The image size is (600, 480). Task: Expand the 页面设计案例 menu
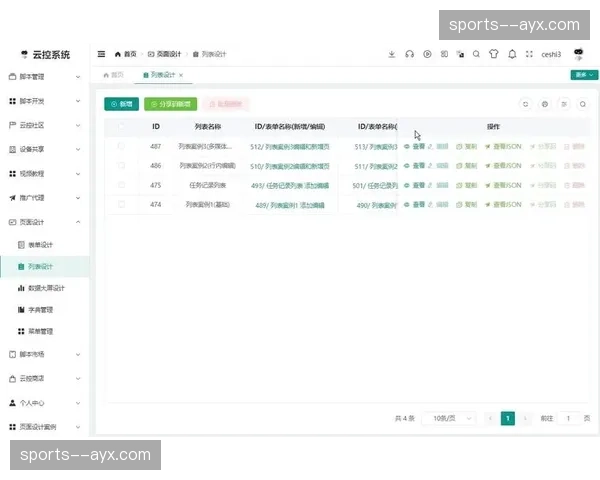(x=45, y=427)
